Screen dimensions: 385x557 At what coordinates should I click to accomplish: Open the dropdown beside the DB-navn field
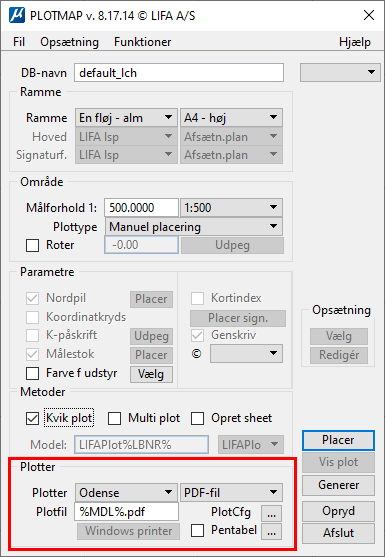click(x=340, y=72)
